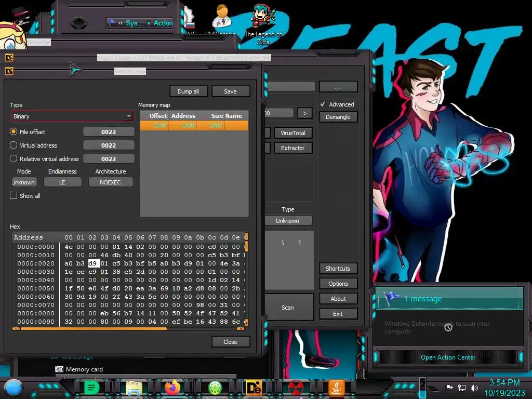The image size is (532, 399).
Task: Click the NOEXEC Architecture button
Action: tap(110, 182)
